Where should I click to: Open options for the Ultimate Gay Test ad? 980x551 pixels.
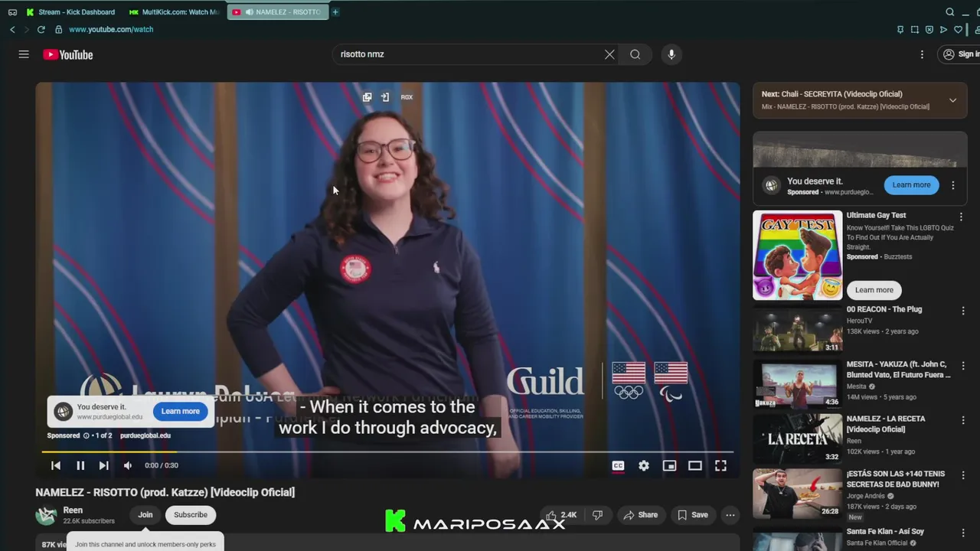tap(962, 217)
